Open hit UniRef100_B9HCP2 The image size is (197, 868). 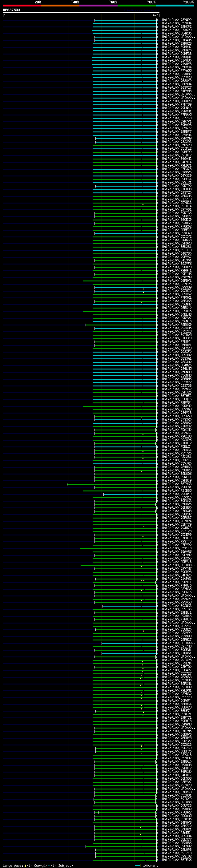pyautogui.click(x=176, y=26)
